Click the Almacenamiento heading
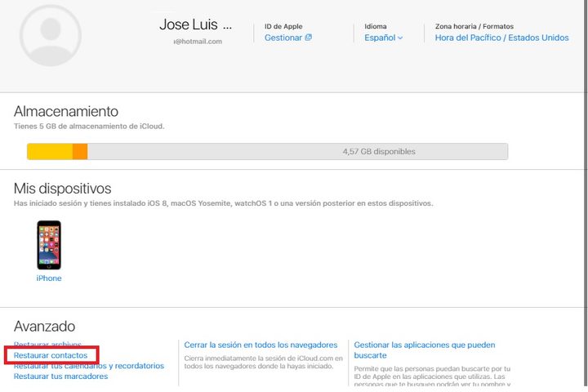 point(66,111)
